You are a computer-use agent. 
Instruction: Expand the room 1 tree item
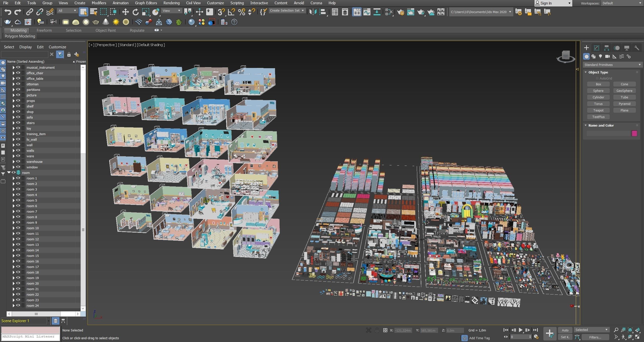click(13, 178)
